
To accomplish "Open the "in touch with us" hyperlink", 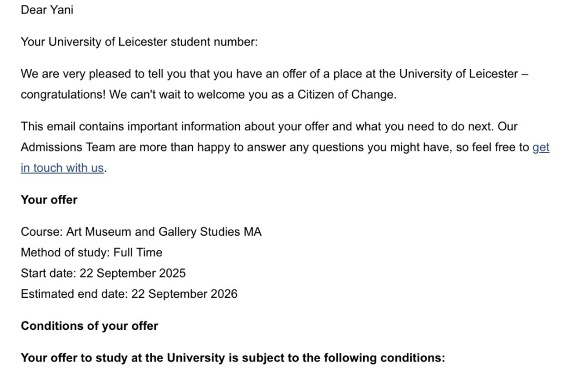I will point(62,168).
